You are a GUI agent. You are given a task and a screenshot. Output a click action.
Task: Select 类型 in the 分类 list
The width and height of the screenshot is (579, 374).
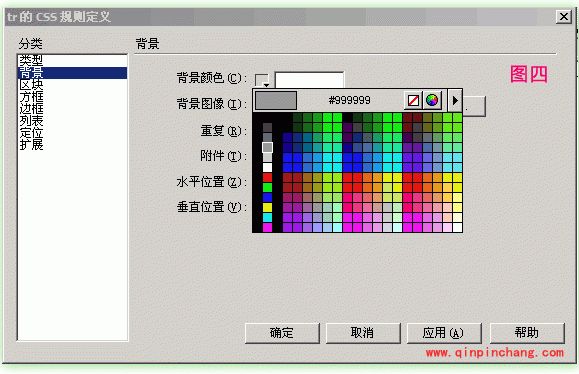72,61
